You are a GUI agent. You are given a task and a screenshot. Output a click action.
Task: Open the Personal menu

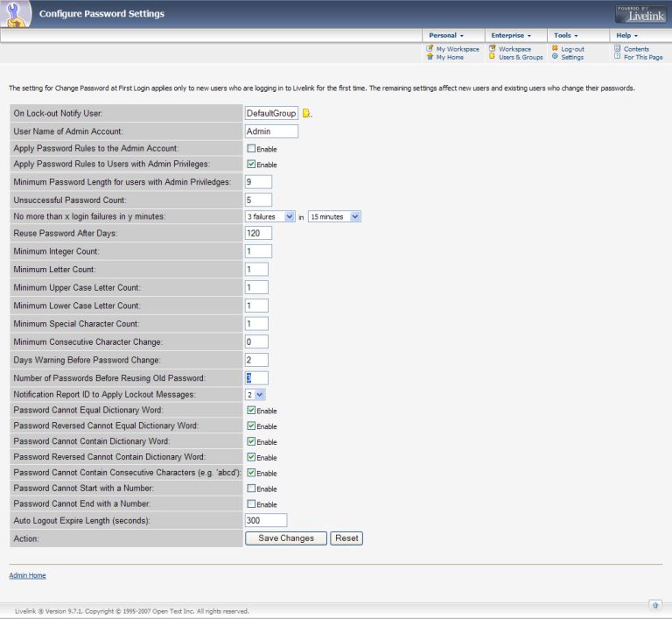coord(445,35)
